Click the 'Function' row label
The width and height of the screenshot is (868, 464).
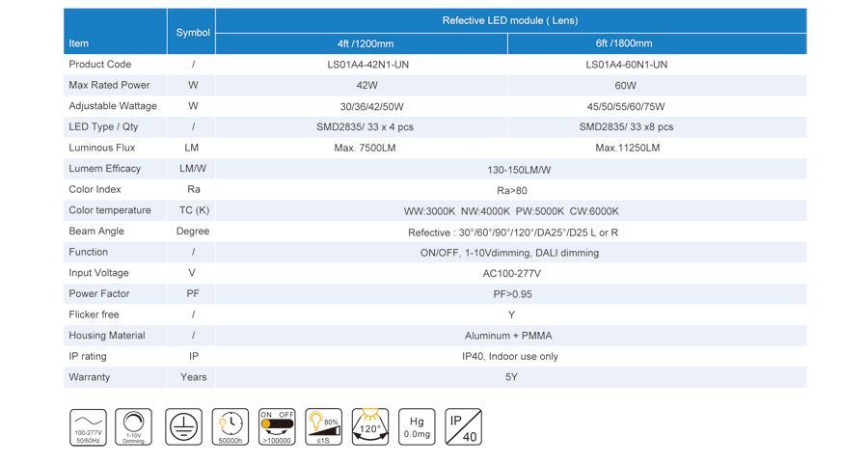pyautogui.click(x=88, y=252)
